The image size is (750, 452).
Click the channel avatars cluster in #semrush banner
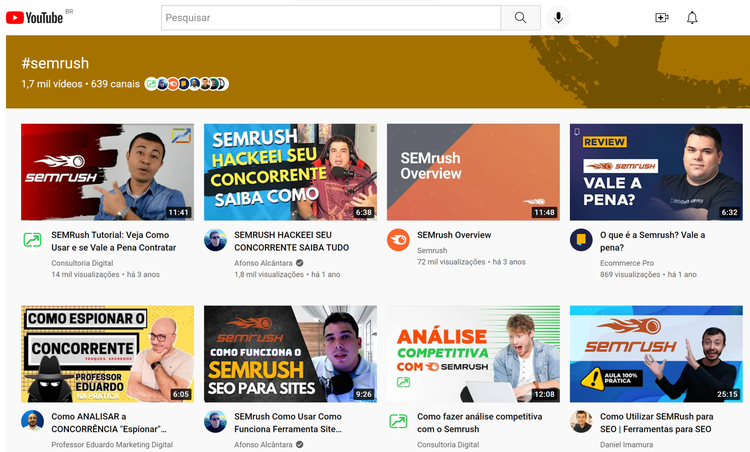click(x=187, y=84)
